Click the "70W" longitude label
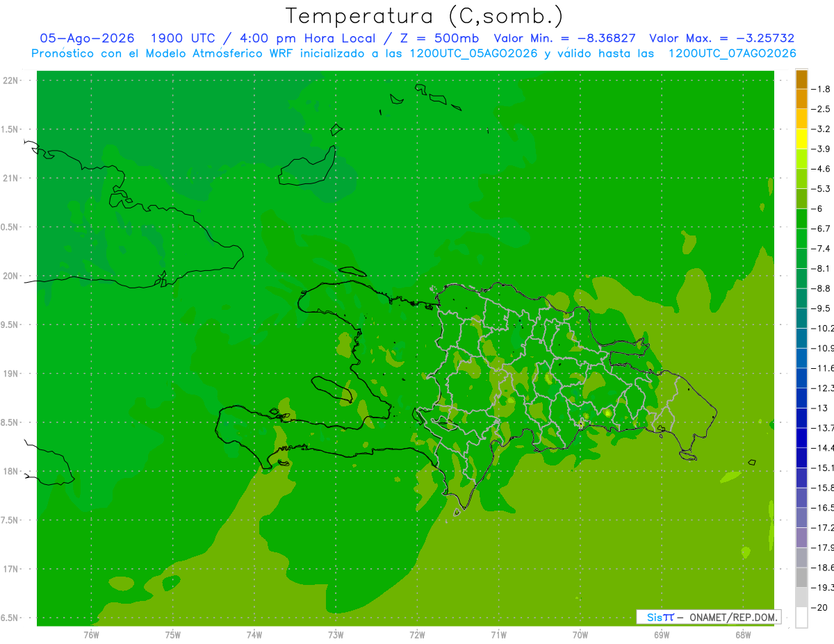 click(x=580, y=634)
